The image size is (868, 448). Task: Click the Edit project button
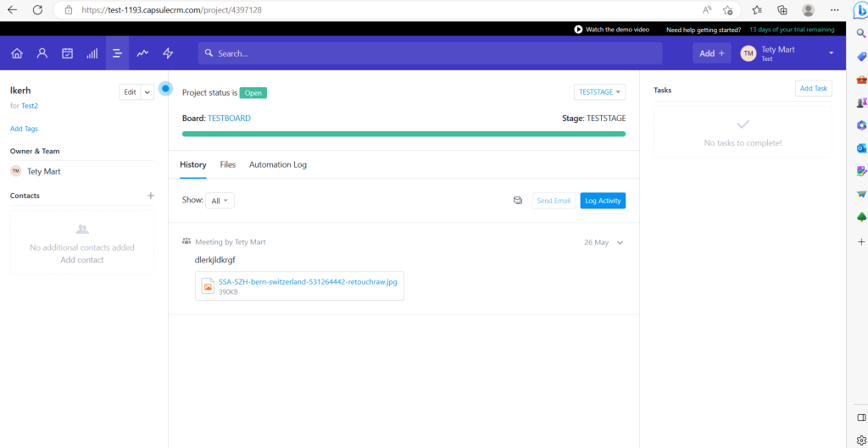click(130, 92)
